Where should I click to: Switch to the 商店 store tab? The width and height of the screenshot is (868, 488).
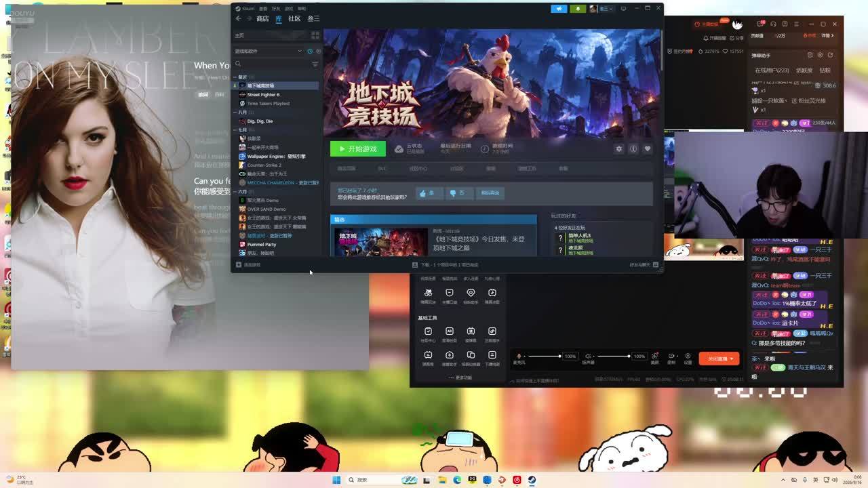262,18
